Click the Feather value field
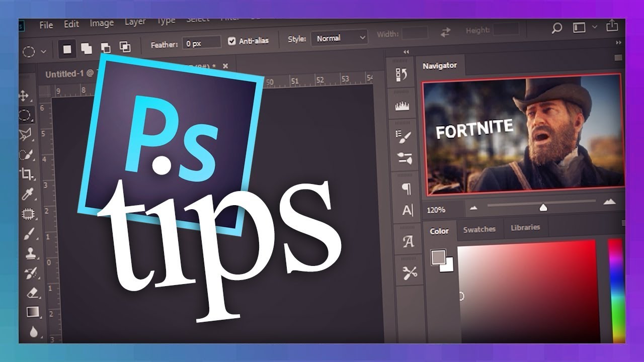The width and height of the screenshot is (644, 362). 201,43
